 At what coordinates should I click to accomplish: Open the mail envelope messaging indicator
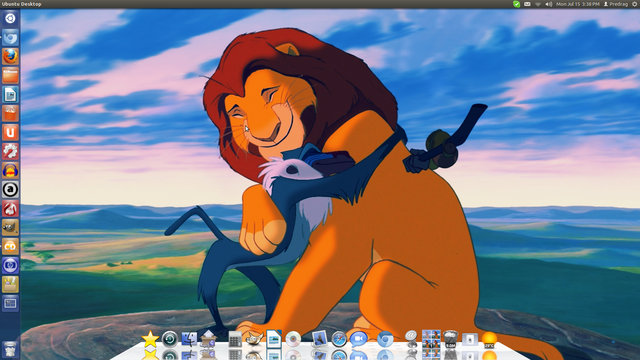click(527, 4)
